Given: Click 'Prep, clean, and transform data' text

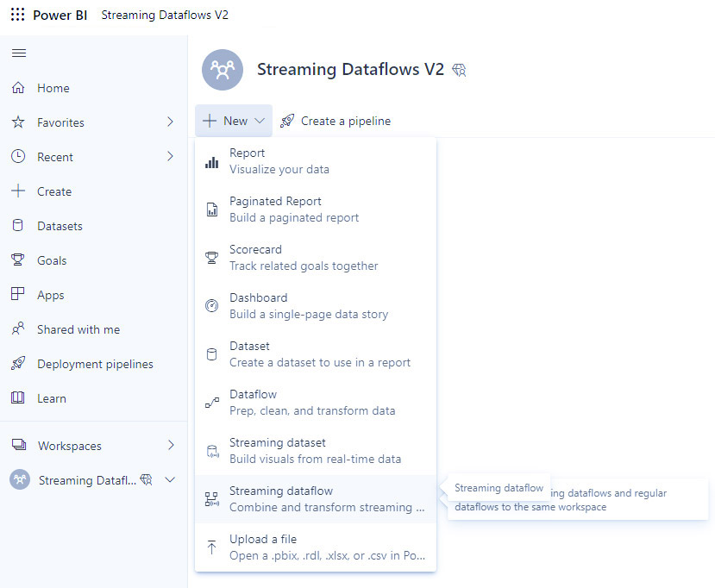Looking at the screenshot, I should click(x=312, y=411).
